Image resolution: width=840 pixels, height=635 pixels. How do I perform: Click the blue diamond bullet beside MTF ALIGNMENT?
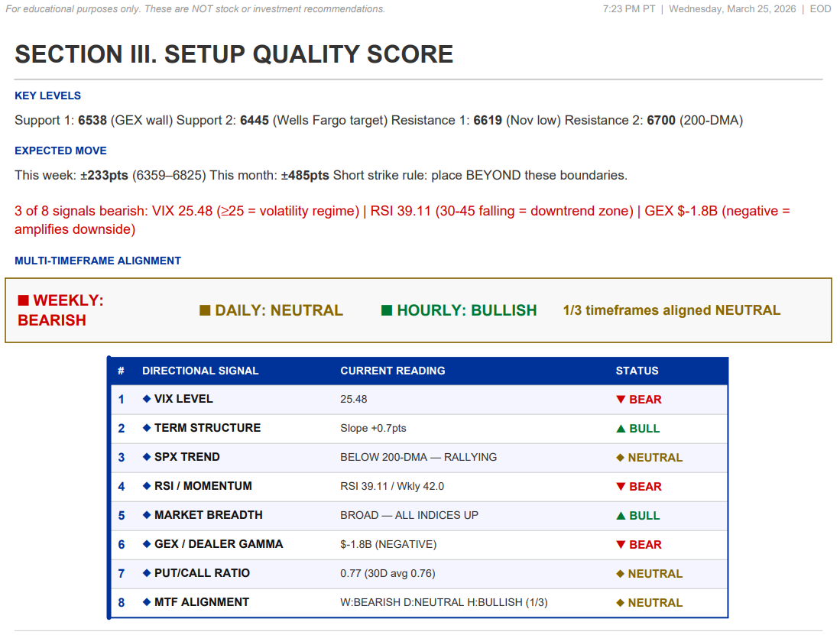147,602
